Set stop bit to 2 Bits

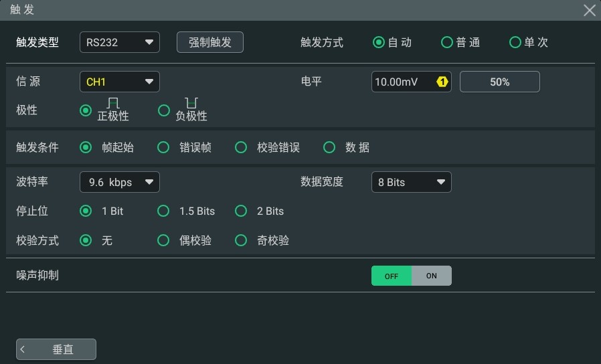coord(259,211)
